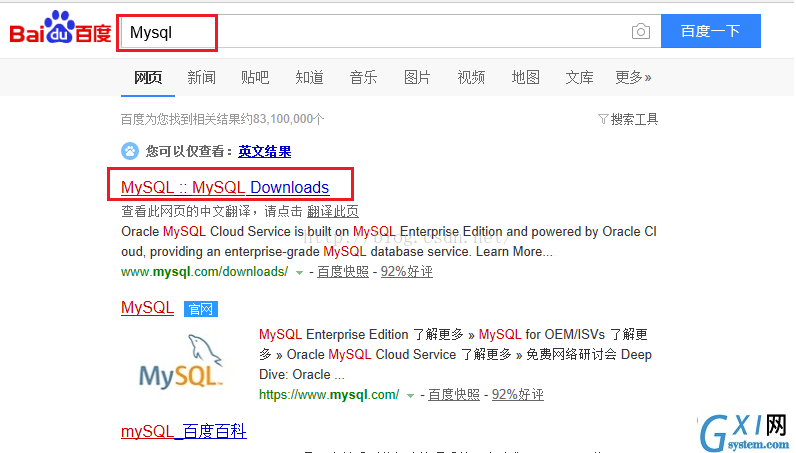Click the 英文结果 link

coord(264,151)
